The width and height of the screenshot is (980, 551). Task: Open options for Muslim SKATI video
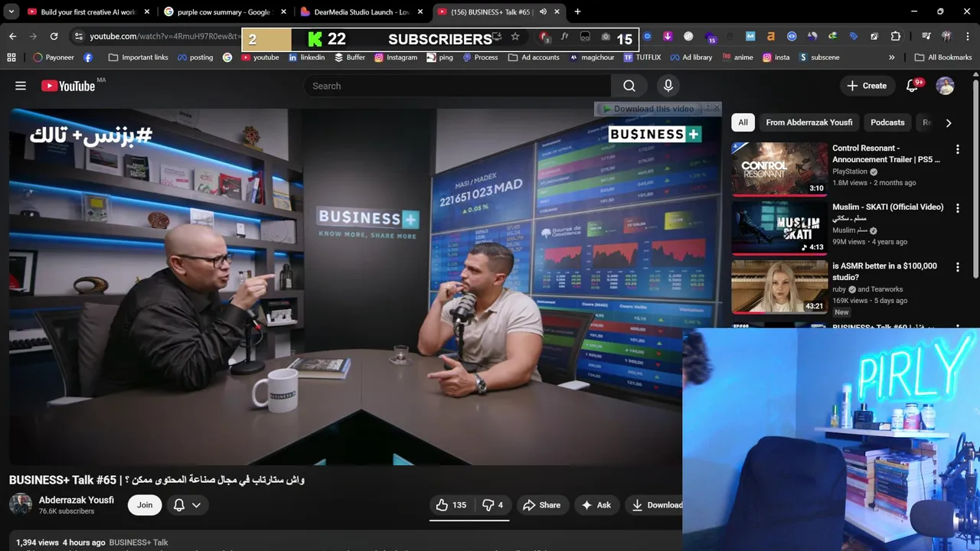click(957, 208)
